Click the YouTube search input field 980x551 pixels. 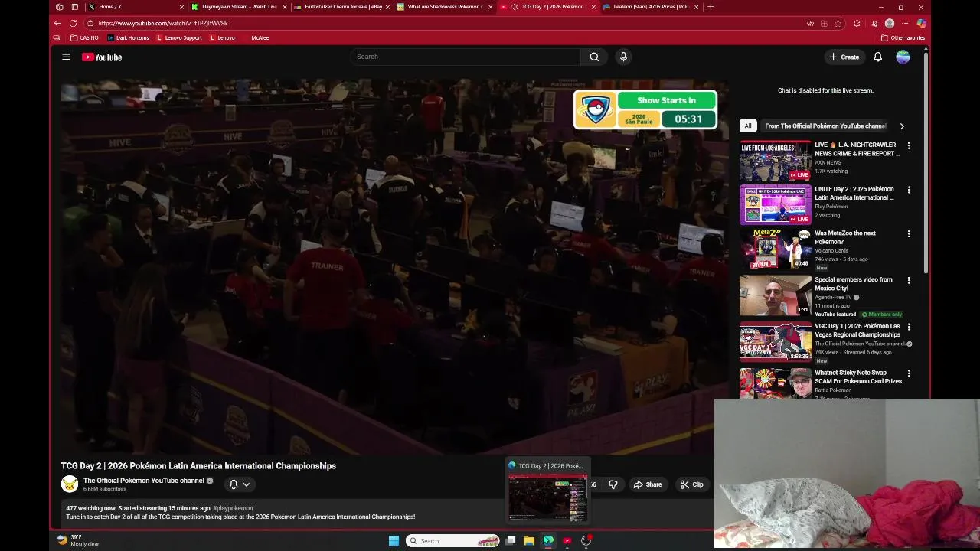pos(465,57)
